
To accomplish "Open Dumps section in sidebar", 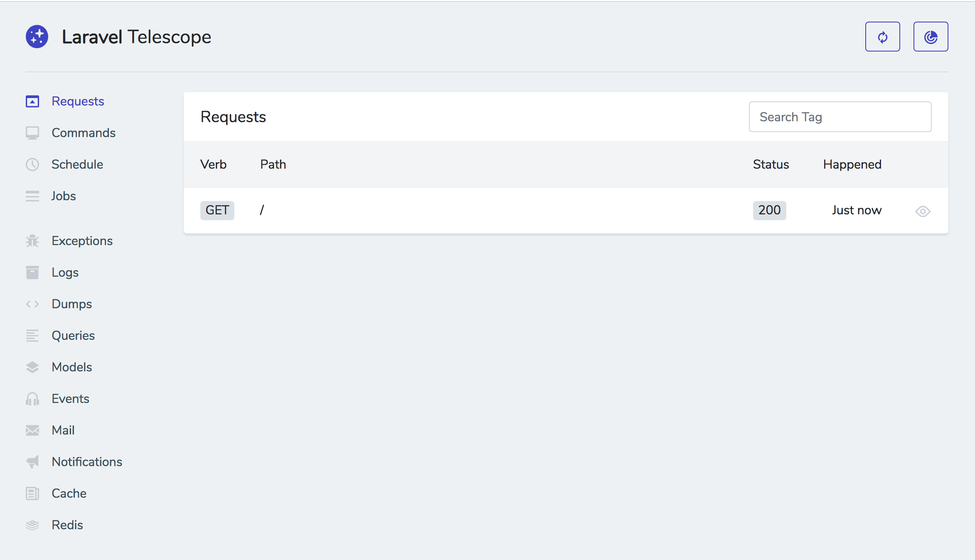I will pos(71,304).
